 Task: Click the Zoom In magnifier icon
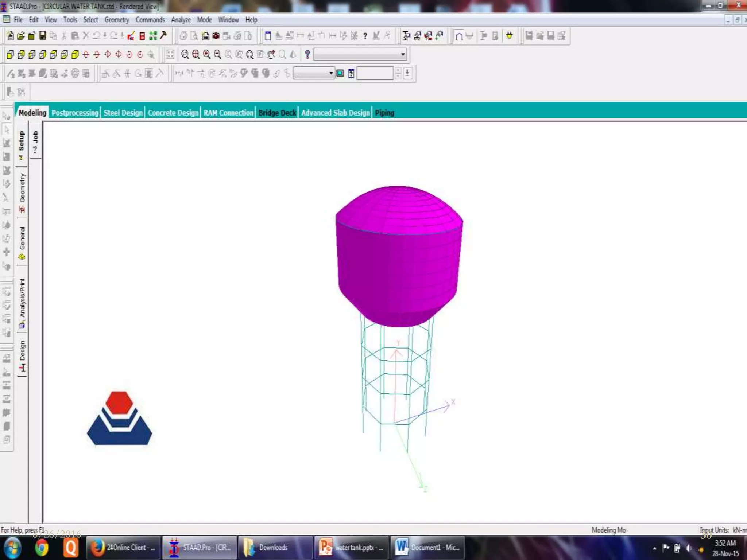(207, 55)
